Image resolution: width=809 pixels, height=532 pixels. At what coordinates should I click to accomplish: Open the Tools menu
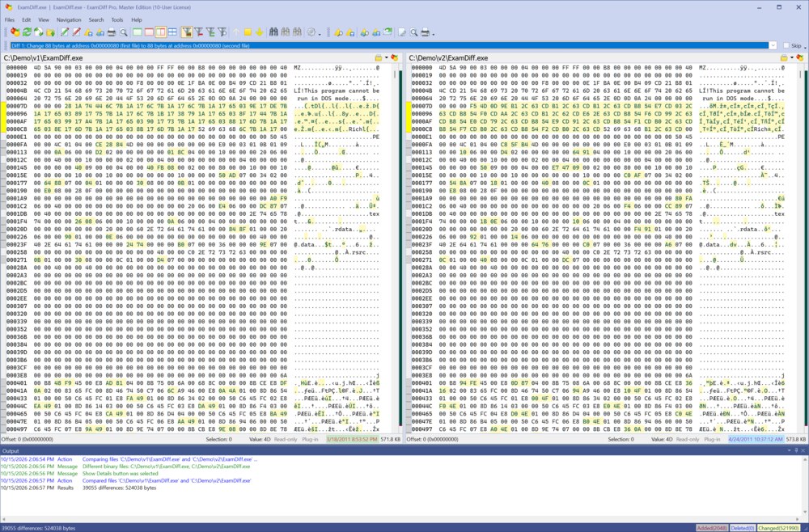pos(117,19)
